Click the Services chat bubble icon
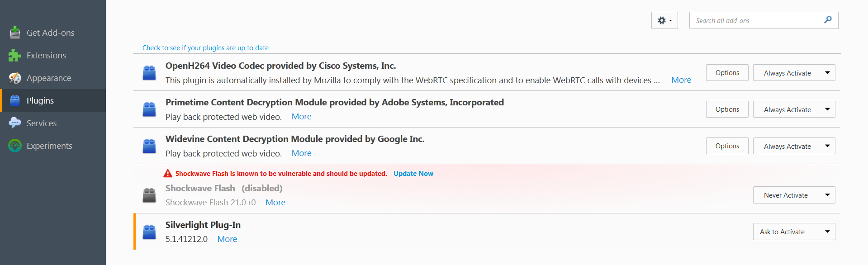868x265 pixels. [15, 123]
